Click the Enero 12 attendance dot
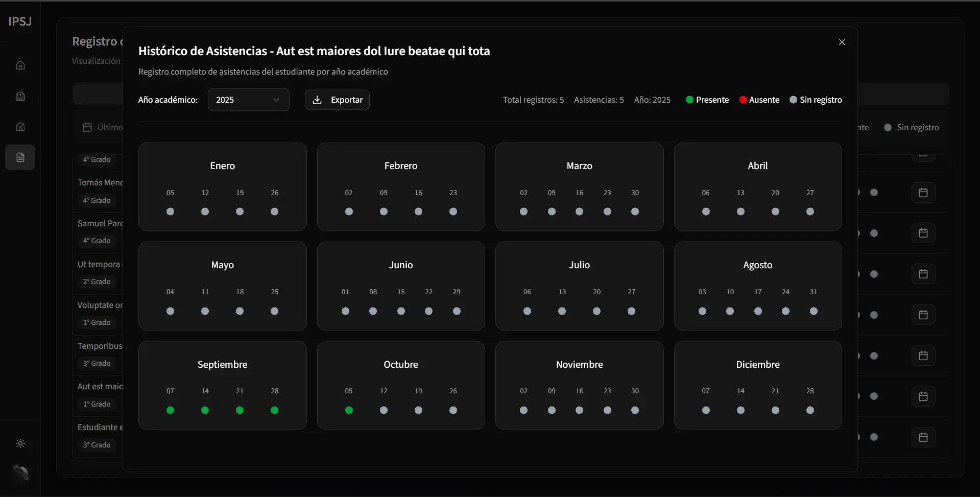The width and height of the screenshot is (980, 497). pyautogui.click(x=205, y=211)
